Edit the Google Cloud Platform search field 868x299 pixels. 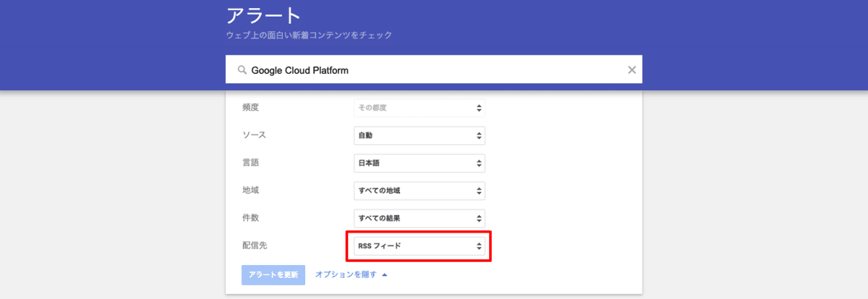click(434, 70)
